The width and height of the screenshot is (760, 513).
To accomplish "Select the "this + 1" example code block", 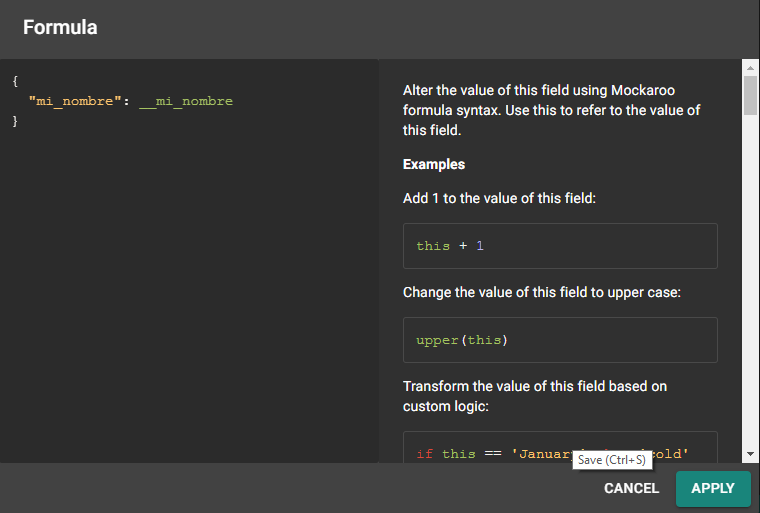I will (x=560, y=246).
